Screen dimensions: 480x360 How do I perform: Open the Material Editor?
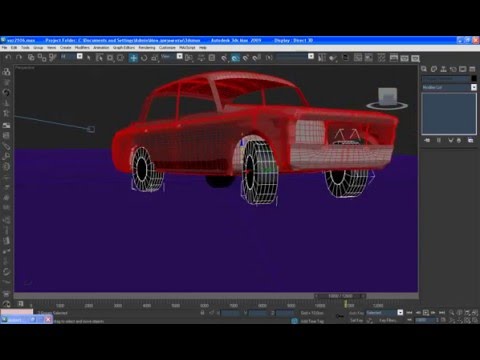[381, 58]
